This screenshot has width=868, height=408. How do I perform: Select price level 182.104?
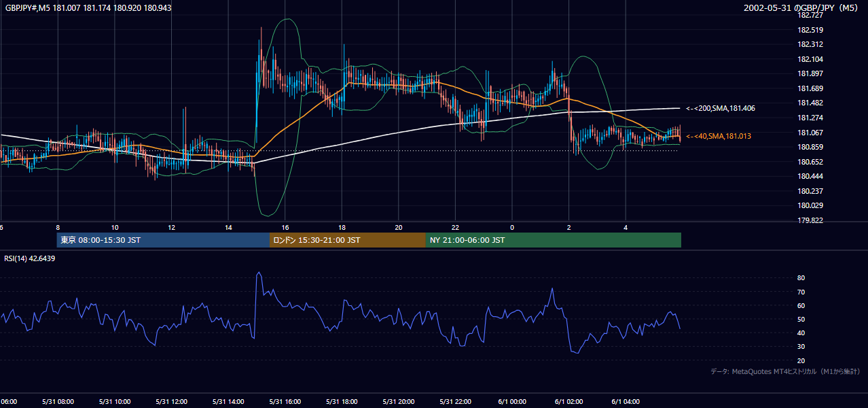tap(811, 59)
